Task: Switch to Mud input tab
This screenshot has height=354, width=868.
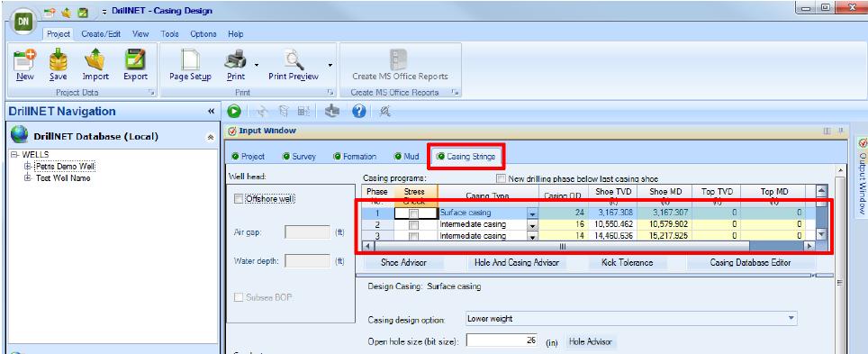Action: 406,157
